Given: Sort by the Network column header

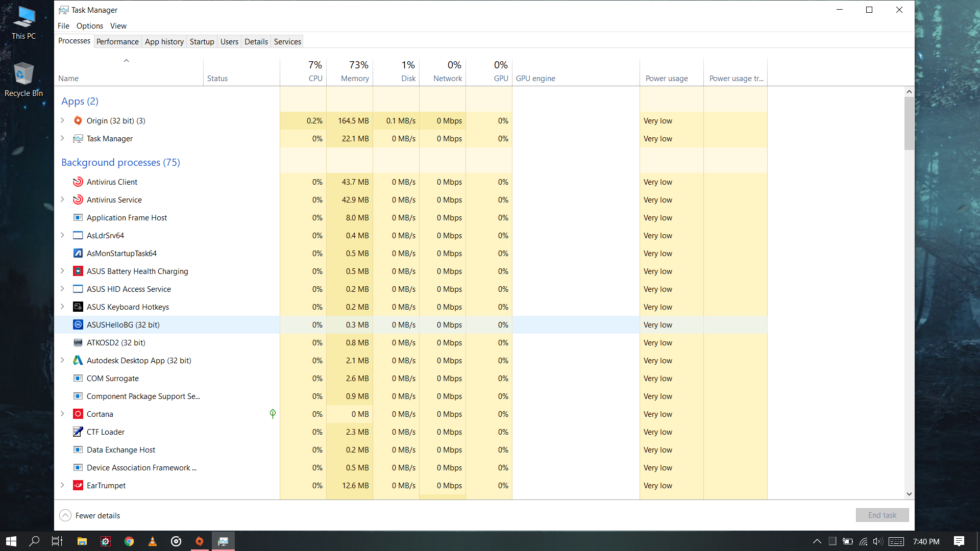Looking at the screenshot, I should tap(443, 72).
